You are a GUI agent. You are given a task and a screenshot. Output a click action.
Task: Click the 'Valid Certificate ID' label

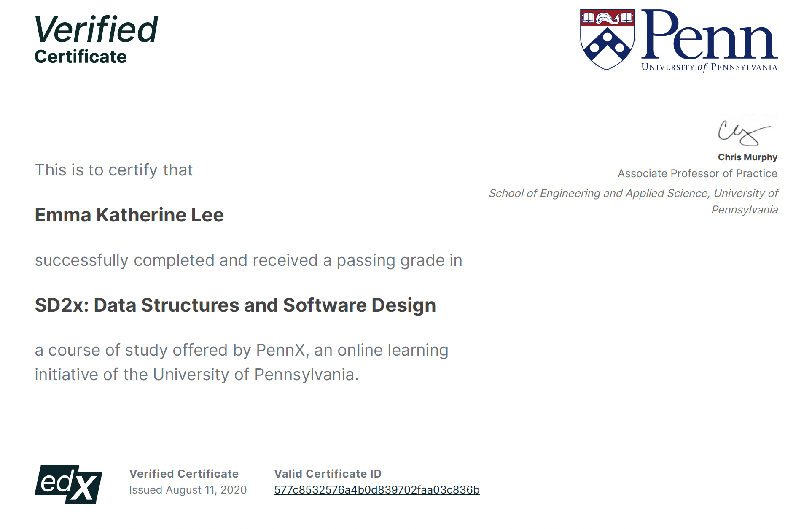328,474
